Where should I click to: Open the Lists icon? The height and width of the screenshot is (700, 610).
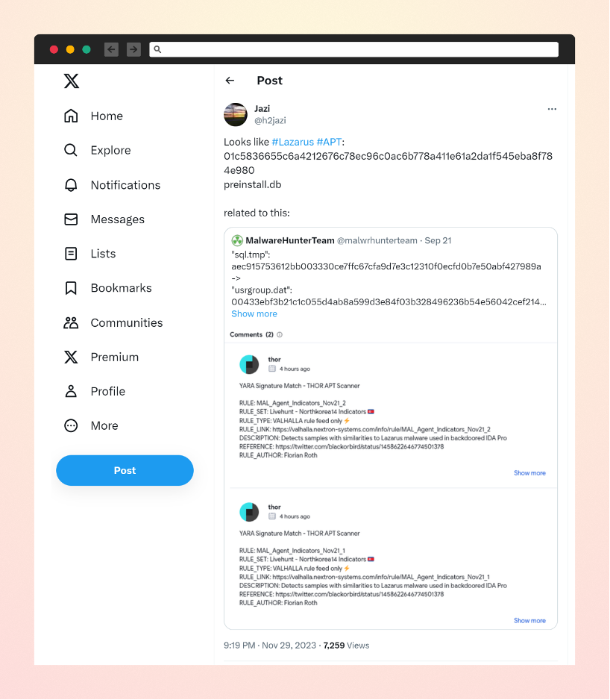coord(71,254)
